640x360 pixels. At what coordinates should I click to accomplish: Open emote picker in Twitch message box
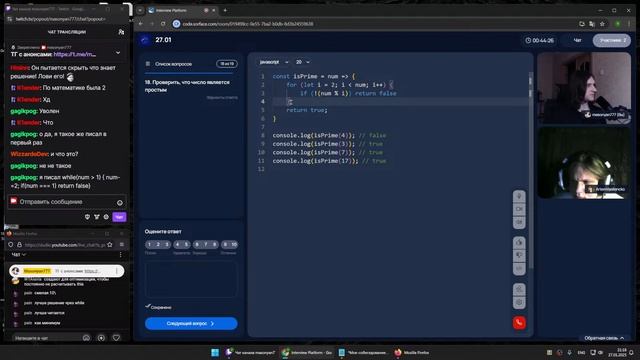coord(120,202)
